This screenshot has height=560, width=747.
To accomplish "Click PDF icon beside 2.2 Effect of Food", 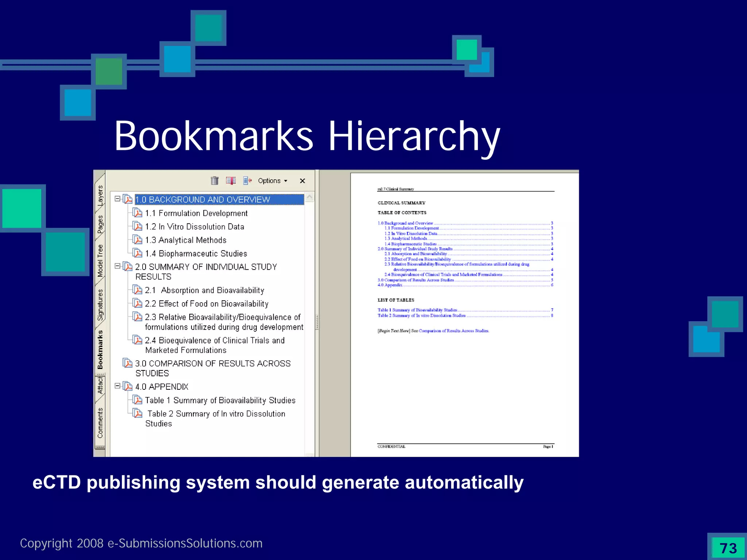I will [x=138, y=303].
